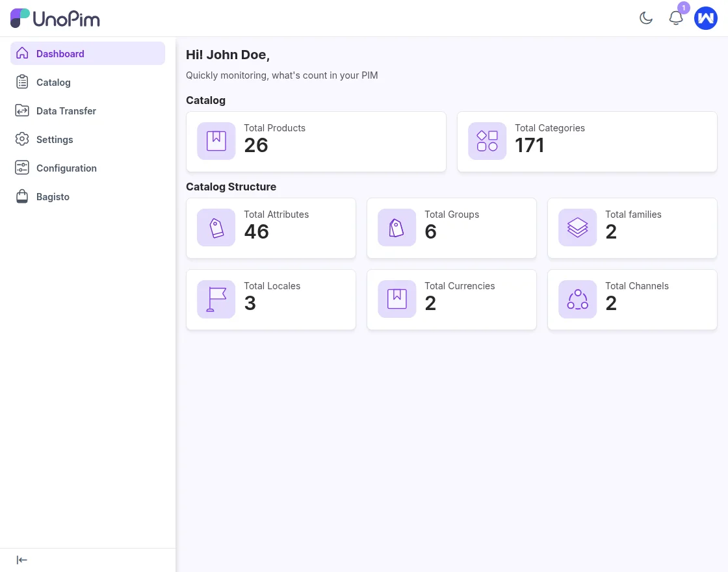Click the Configuration sidebar icon
The width and height of the screenshot is (728, 572).
coord(22,168)
